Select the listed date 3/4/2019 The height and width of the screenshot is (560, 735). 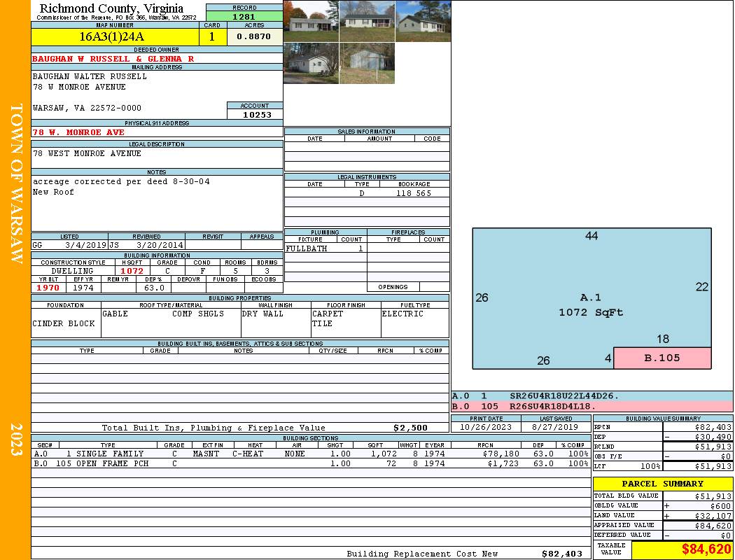click(86, 244)
